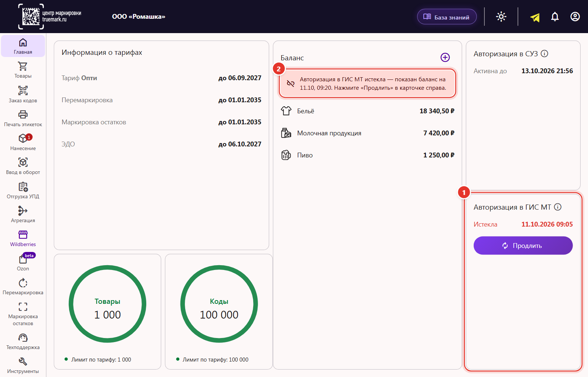The image size is (588, 377).
Task: Open the Главная home page
Action: [x=23, y=46]
